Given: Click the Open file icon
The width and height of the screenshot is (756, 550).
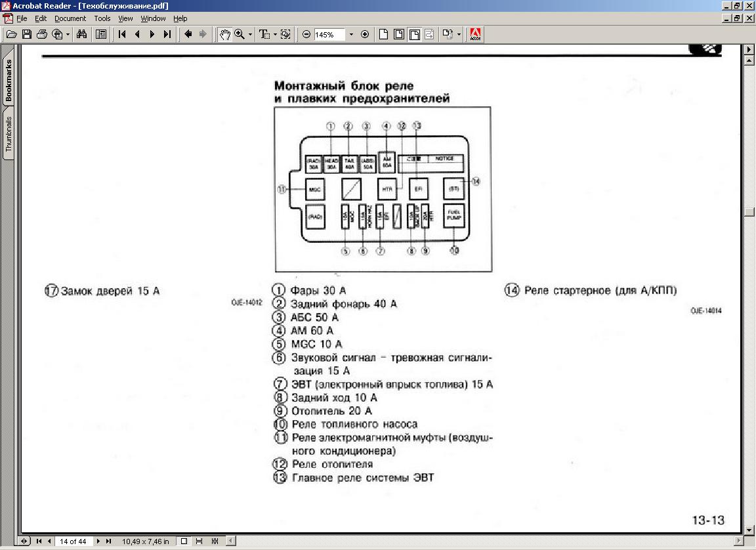Looking at the screenshot, I should [x=11, y=34].
